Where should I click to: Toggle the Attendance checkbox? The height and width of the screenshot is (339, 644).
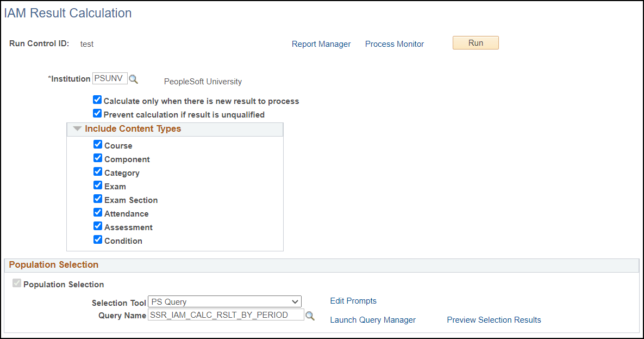(x=97, y=212)
